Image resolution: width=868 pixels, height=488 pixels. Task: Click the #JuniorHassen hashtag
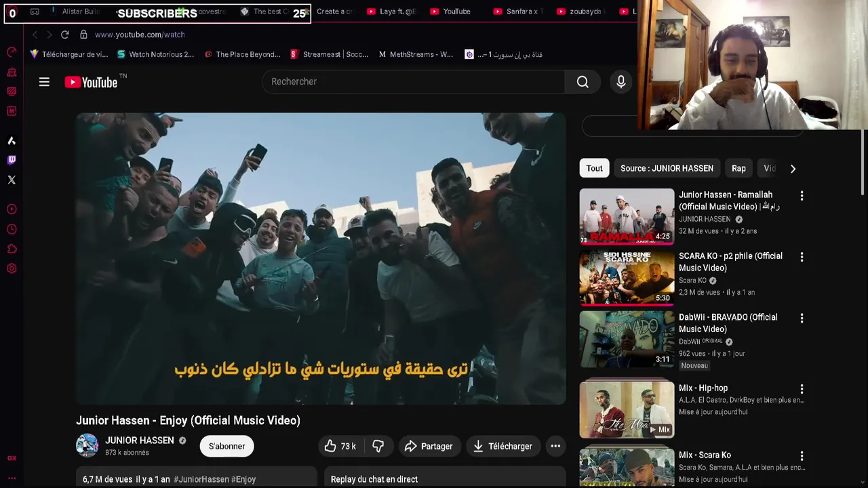point(201,479)
